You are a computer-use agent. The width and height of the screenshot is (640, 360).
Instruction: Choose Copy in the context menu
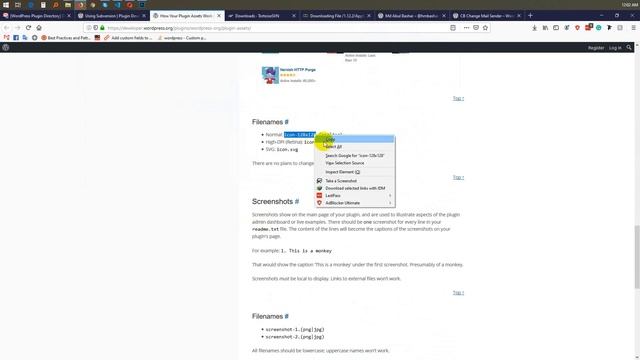point(355,140)
